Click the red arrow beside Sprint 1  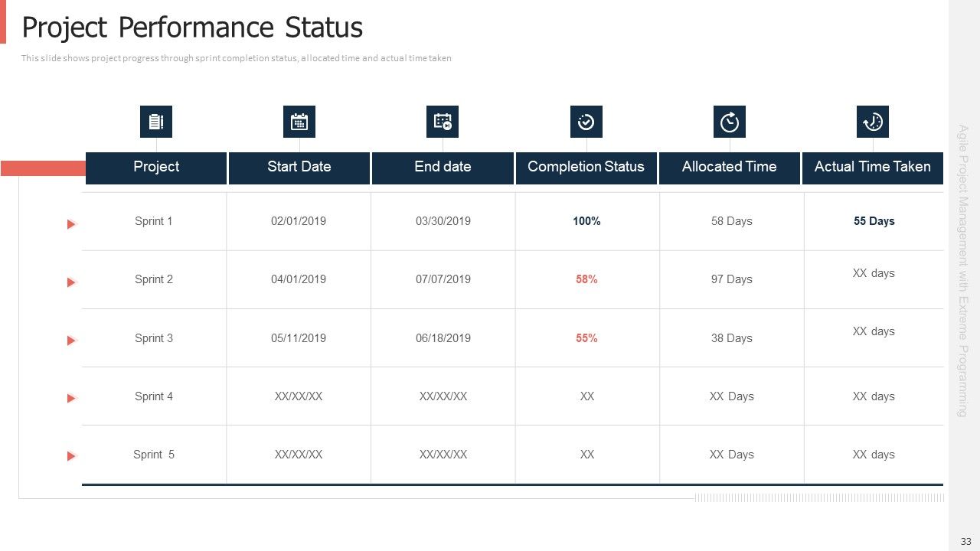(x=71, y=224)
